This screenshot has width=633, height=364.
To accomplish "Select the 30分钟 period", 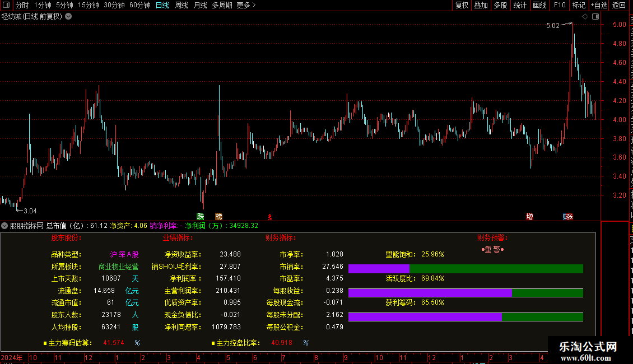I will [x=114, y=5].
